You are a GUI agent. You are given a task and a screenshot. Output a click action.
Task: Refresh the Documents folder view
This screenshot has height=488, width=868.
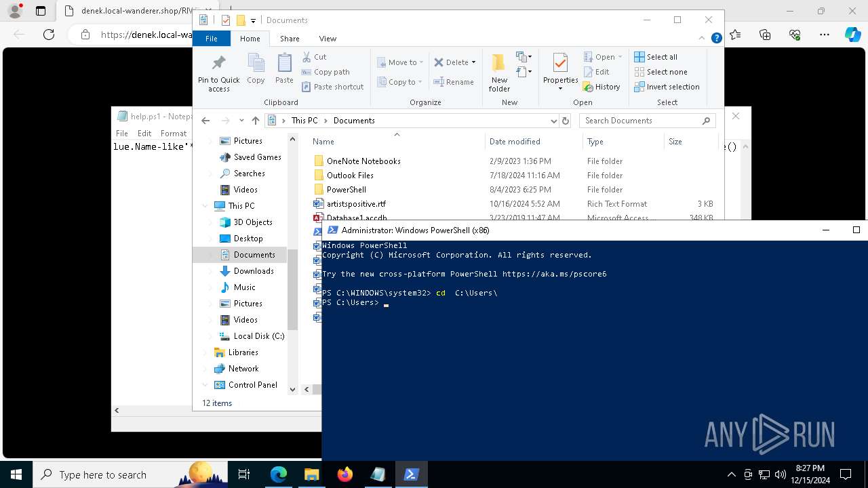coord(566,121)
